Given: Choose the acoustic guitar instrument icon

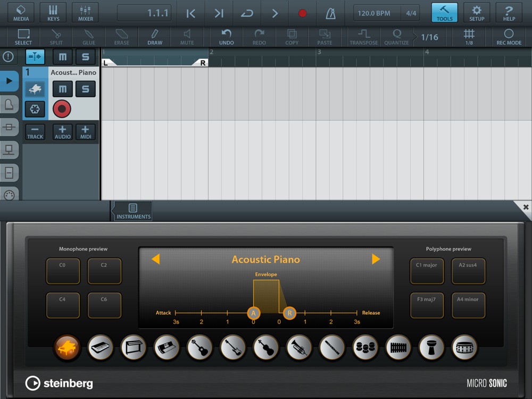Looking at the screenshot, I should tap(199, 347).
